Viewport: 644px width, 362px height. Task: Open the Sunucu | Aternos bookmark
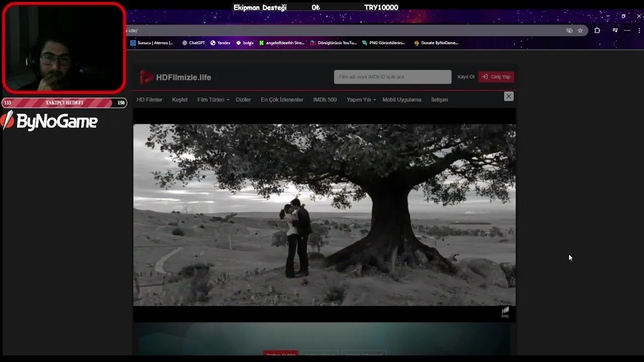click(151, 43)
